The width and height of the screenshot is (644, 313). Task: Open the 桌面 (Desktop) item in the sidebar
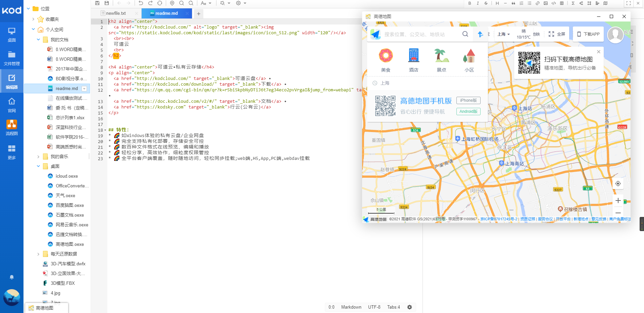(x=12, y=35)
